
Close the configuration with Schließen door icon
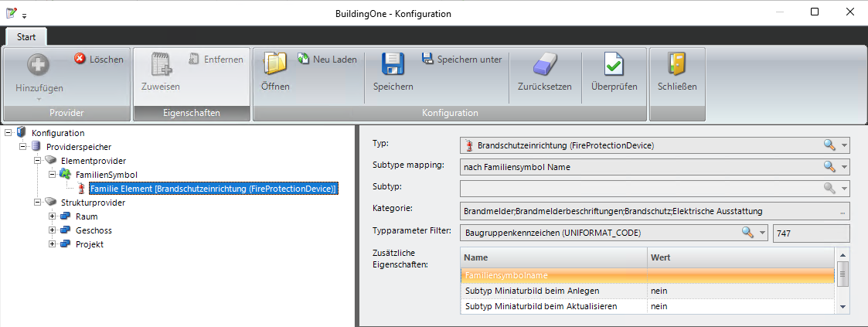[x=676, y=65]
